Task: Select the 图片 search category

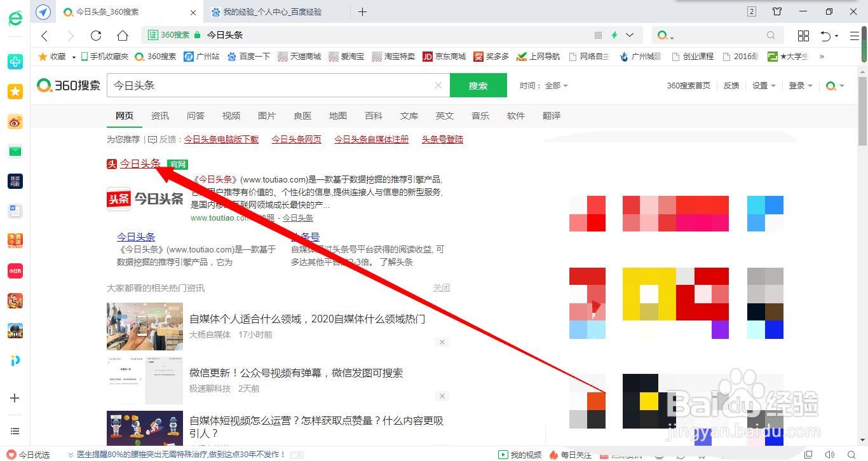Action: 267,115
